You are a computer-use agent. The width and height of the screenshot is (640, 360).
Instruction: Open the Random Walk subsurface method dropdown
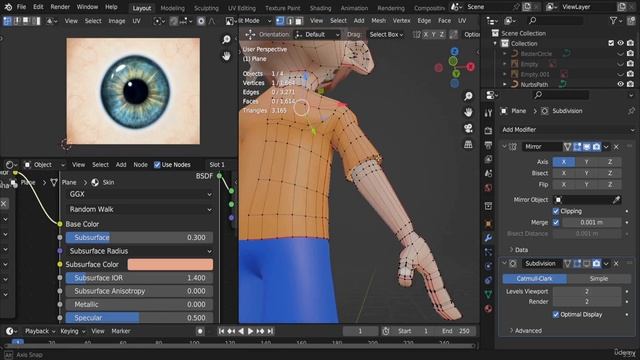pyautogui.click(x=140, y=209)
